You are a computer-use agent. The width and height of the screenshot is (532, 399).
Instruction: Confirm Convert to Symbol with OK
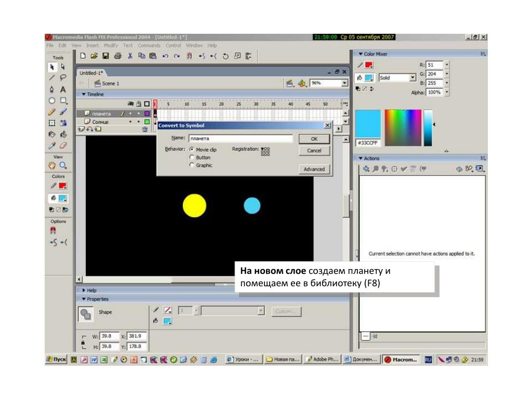pyautogui.click(x=314, y=139)
